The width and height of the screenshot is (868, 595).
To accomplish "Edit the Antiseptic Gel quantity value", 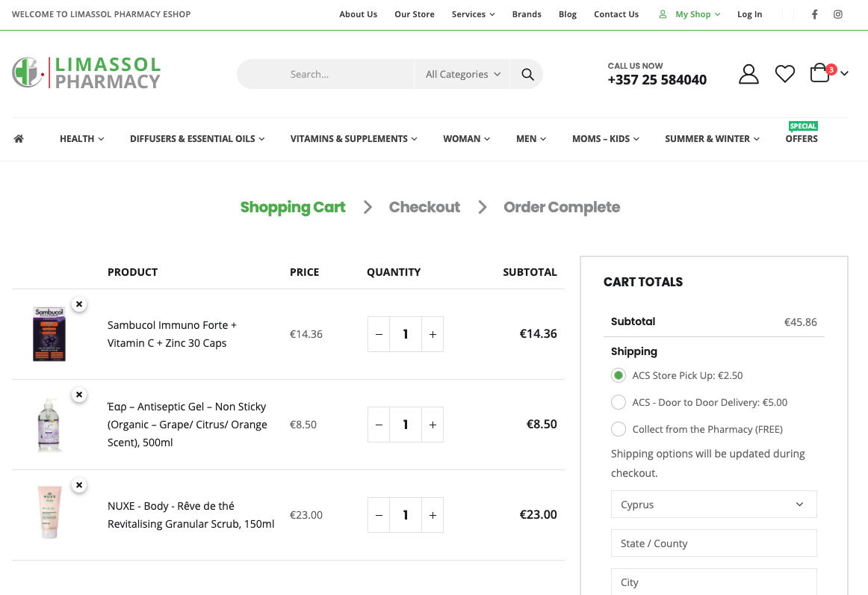I will click(x=406, y=425).
